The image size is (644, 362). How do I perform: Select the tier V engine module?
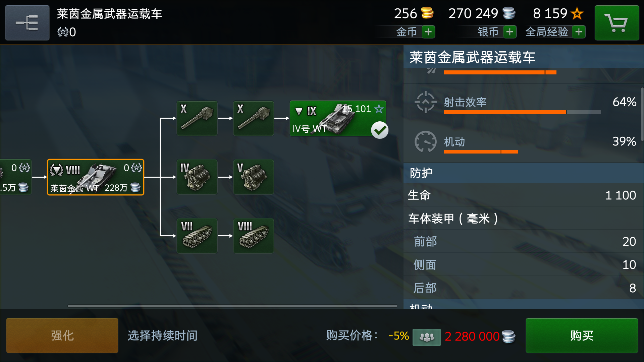(254, 177)
